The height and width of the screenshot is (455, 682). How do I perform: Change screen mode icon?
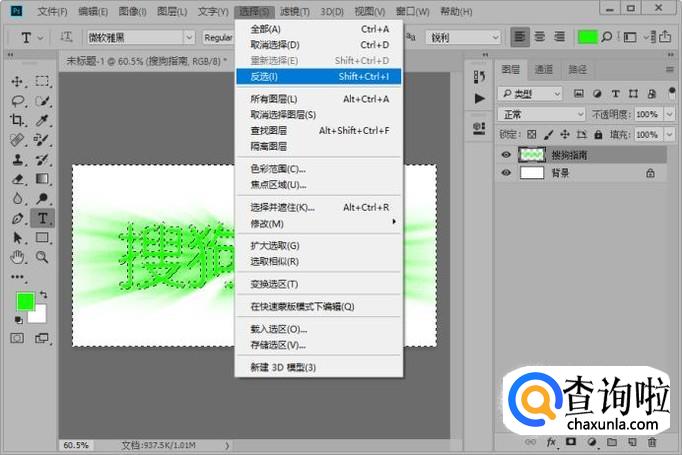(x=42, y=338)
